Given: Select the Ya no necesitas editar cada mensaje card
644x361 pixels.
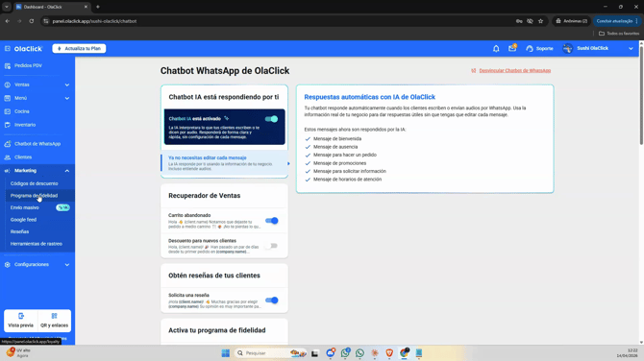Looking at the screenshot, I should point(225,163).
